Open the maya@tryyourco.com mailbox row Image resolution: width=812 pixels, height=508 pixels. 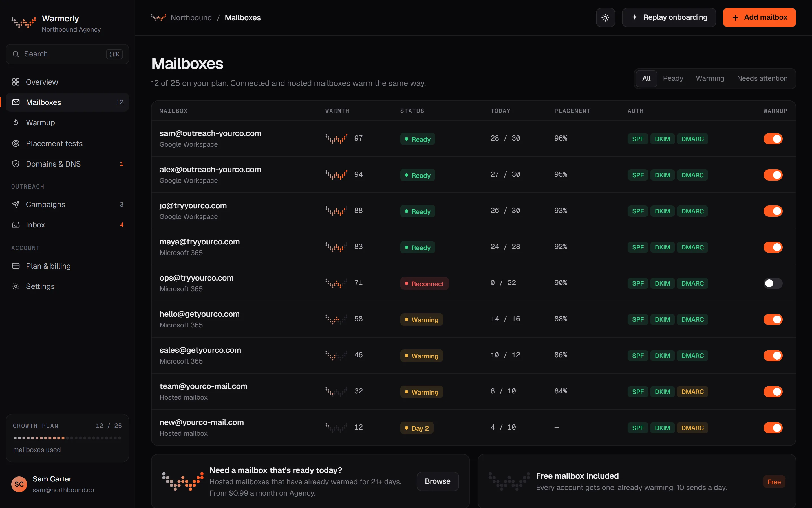473,247
